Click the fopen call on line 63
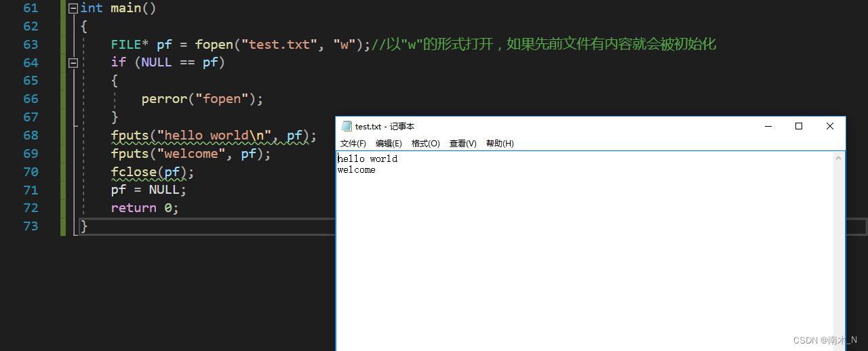The image size is (868, 351). click(282, 45)
